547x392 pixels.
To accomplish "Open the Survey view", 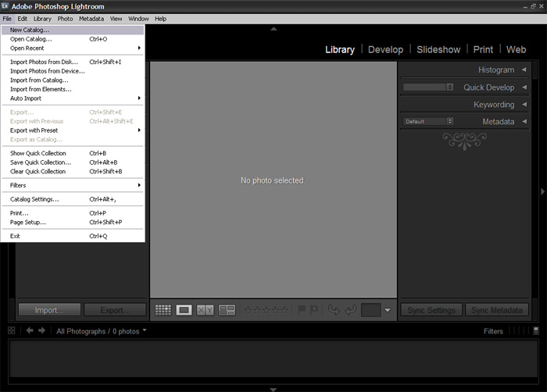I will pyautogui.click(x=227, y=310).
